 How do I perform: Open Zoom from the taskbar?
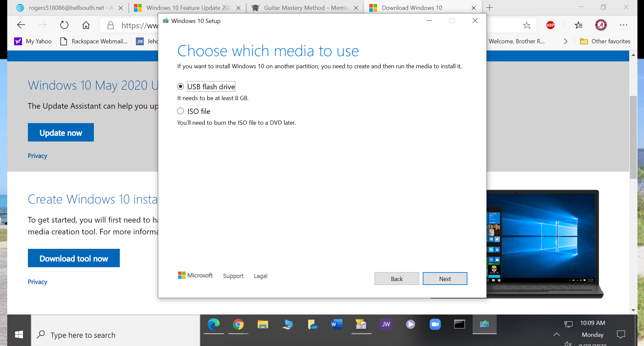435,324
